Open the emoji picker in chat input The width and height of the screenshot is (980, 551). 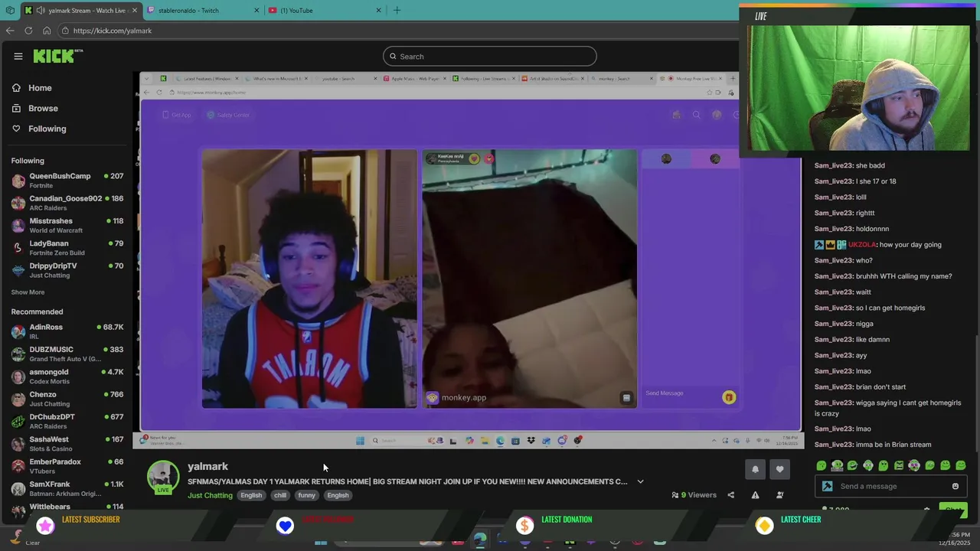(x=955, y=486)
